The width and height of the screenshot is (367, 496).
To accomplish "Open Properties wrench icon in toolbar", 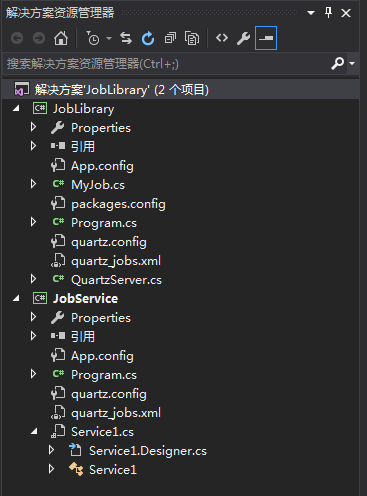I will [x=243, y=38].
